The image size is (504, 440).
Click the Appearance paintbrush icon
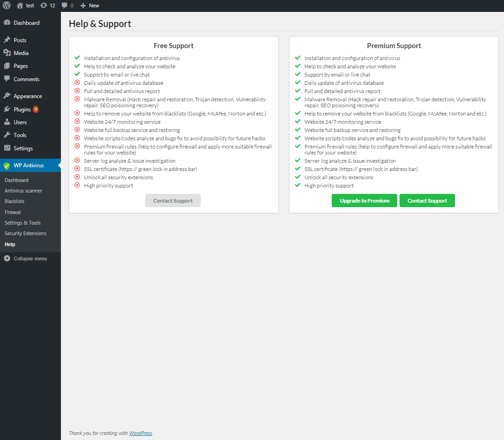coord(7,96)
